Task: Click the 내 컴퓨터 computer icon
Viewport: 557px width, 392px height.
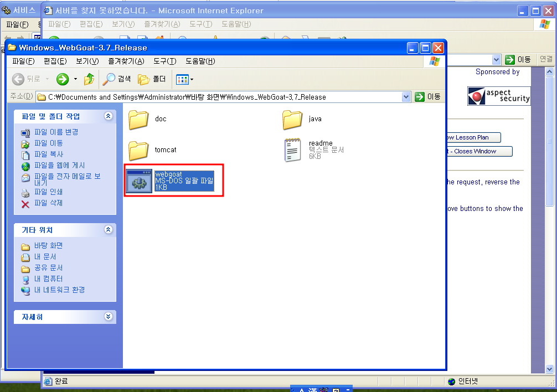Action: pos(25,280)
